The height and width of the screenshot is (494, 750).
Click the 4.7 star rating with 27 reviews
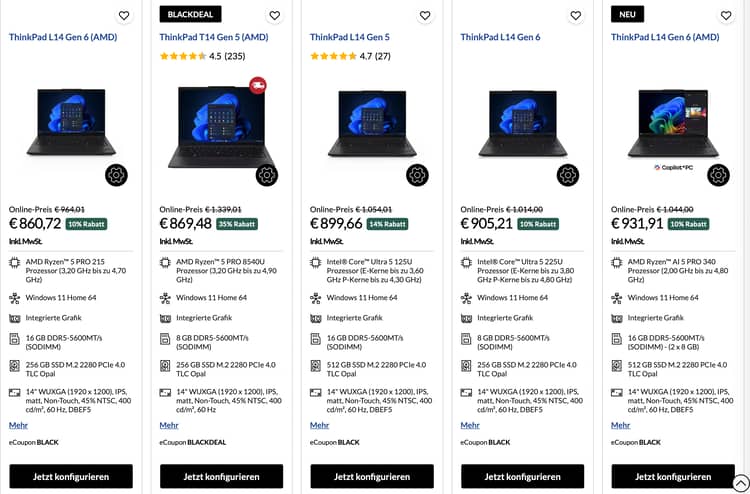pos(349,56)
